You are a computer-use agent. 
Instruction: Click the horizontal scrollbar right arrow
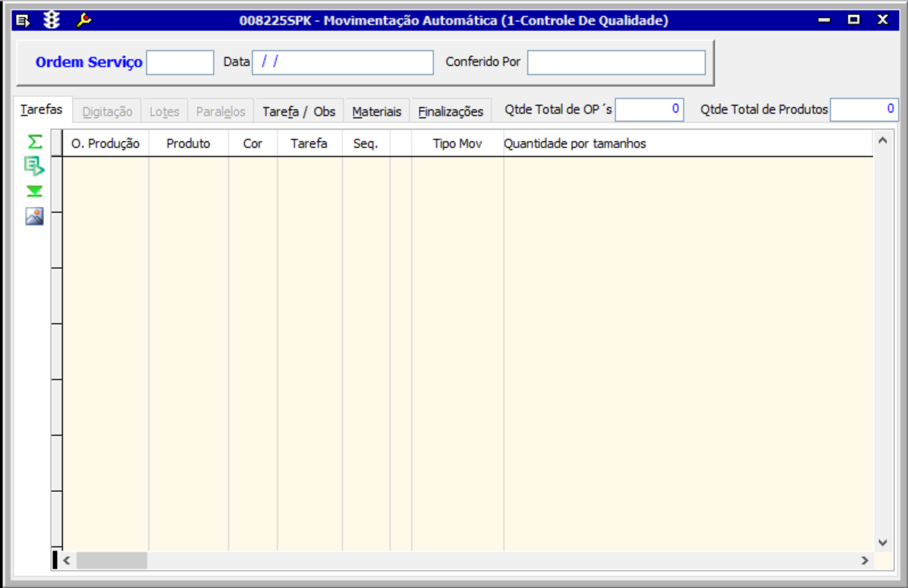point(865,560)
